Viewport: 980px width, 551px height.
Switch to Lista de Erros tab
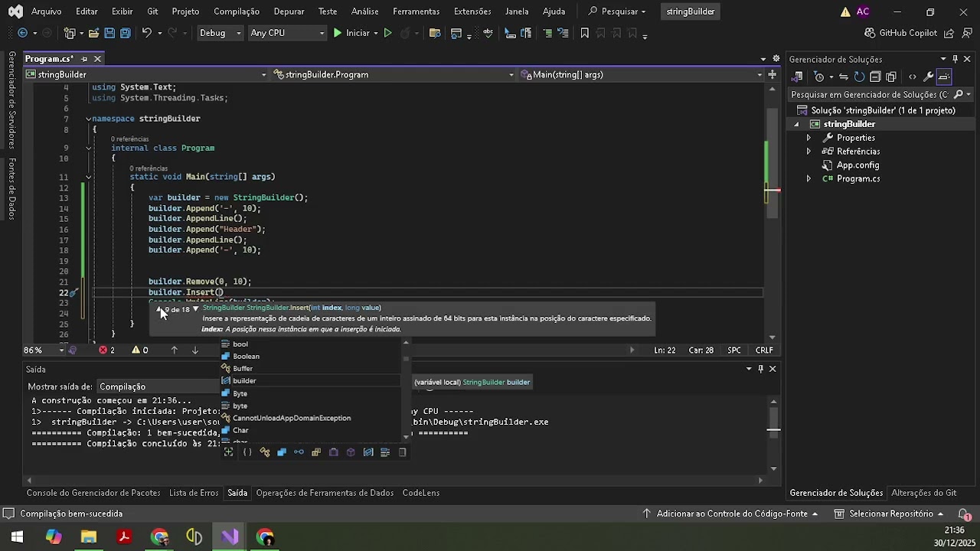tap(194, 493)
